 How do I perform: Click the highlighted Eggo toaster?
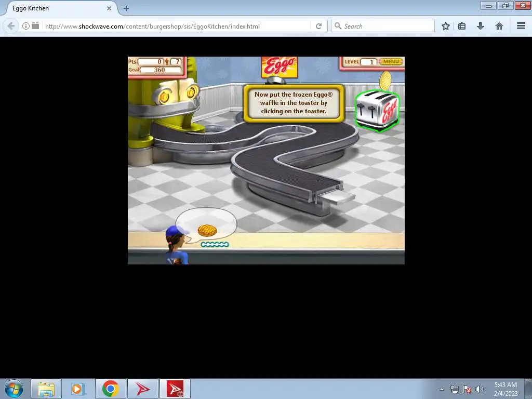pyautogui.click(x=377, y=110)
